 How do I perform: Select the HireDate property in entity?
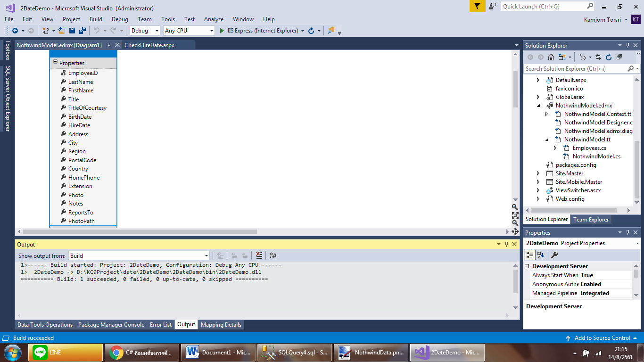(x=79, y=125)
